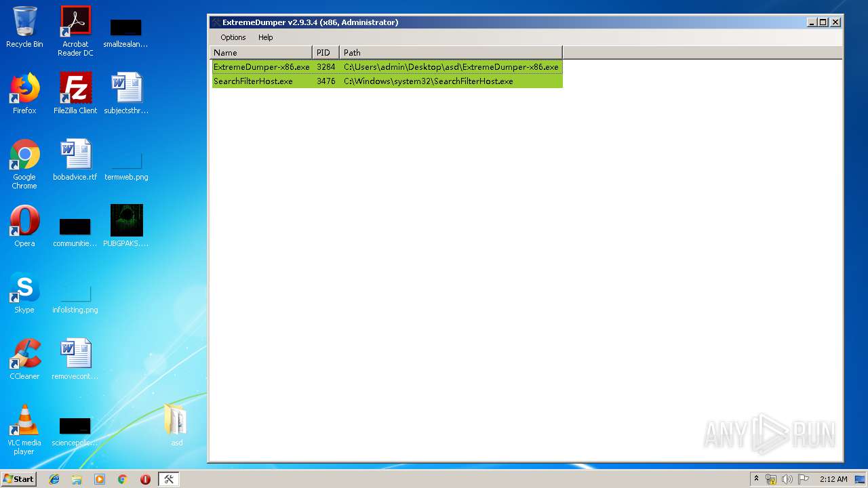The width and height of the screenshot is (868, 488).
Task: Sort the process list by the Name column
Action: tap(261, 52)
